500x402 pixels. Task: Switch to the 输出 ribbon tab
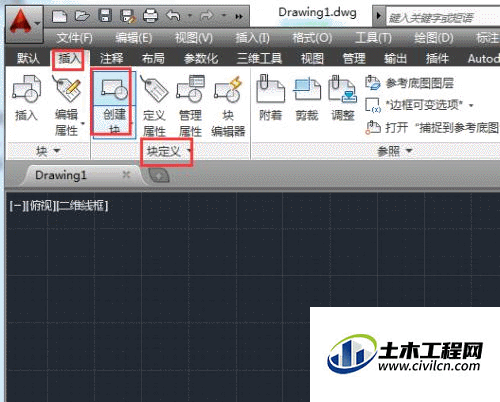click(x=395, y=59)
